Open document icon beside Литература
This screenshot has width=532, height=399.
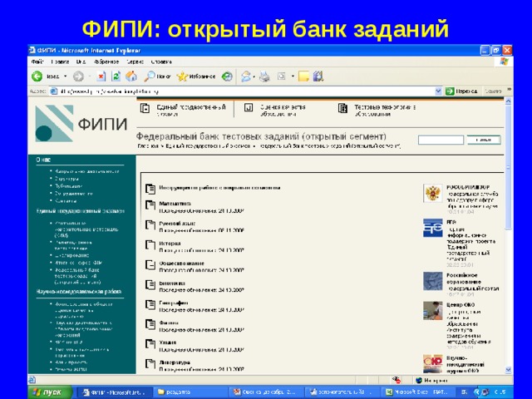click(150, 364)
